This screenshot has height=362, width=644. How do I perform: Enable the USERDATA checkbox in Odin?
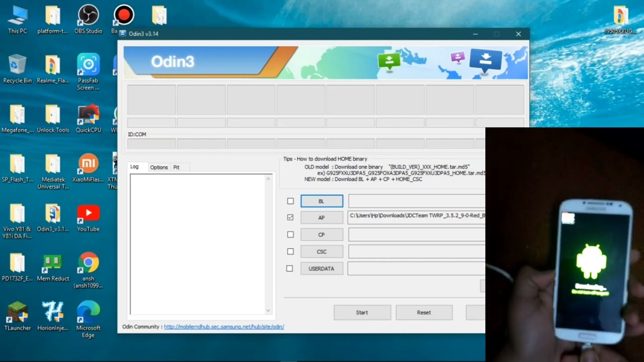(290, 268)
